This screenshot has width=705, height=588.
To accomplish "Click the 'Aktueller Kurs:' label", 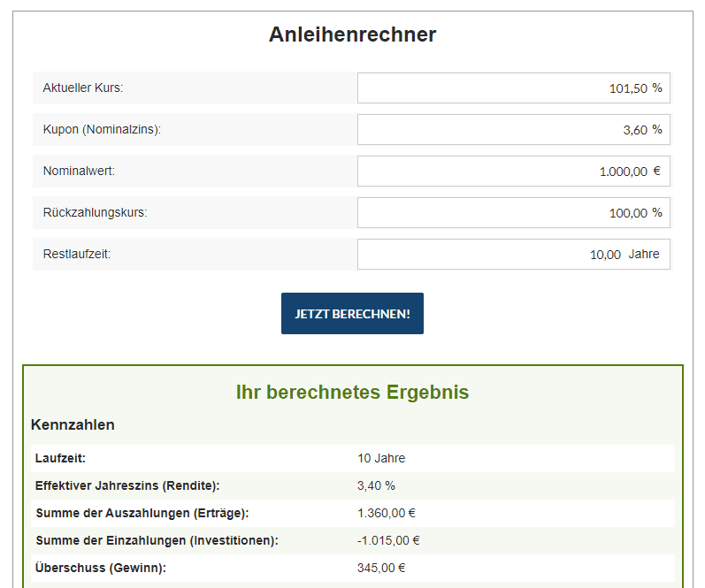I will 83,88.
